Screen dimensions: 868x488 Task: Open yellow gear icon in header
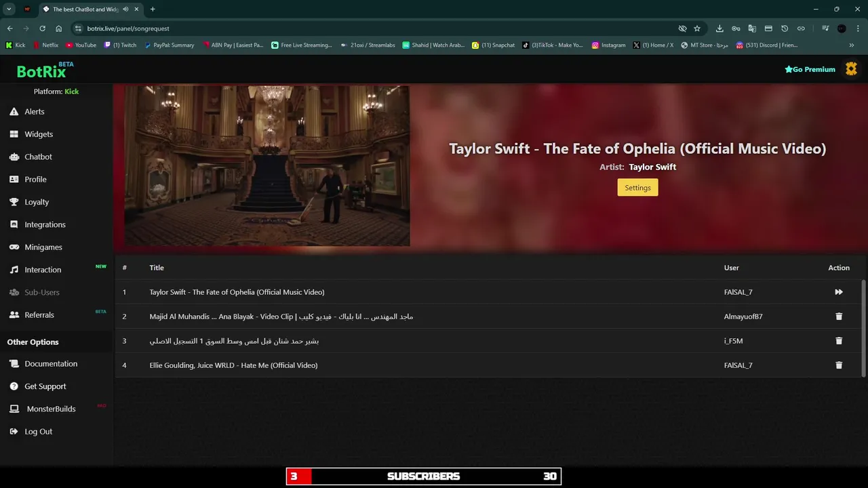pos(851,69)
